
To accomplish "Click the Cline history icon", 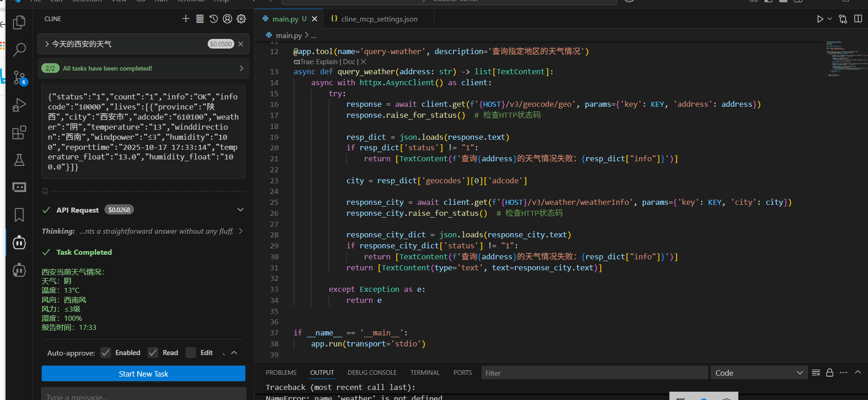I will click(x=214, y=19).
